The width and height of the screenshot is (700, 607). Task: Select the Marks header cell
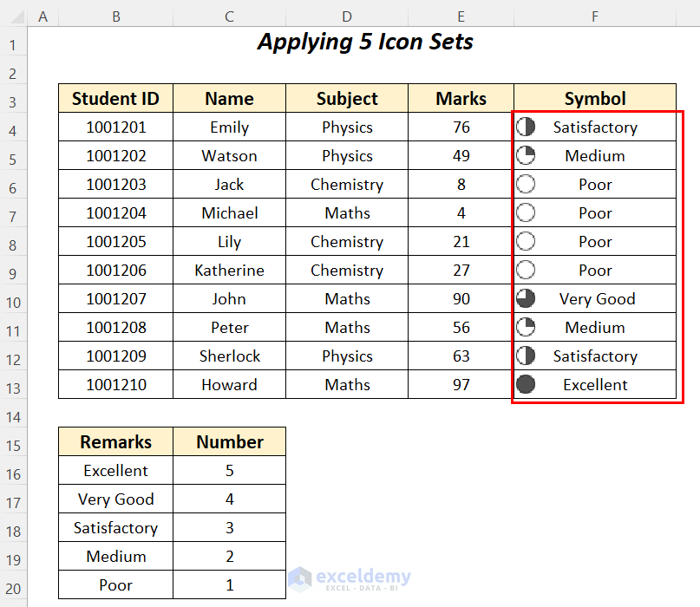coord(461,99)
